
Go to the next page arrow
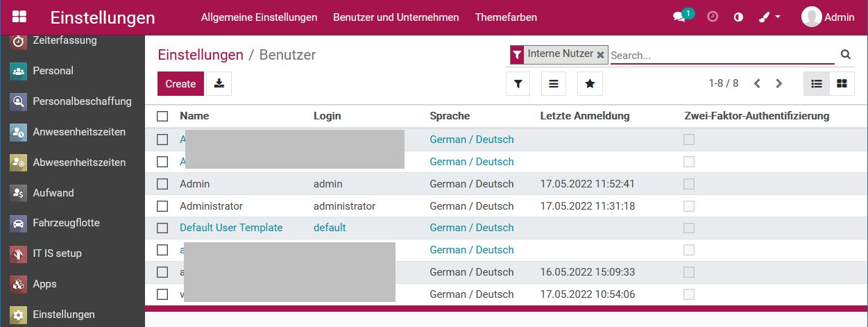pos(779,83)
